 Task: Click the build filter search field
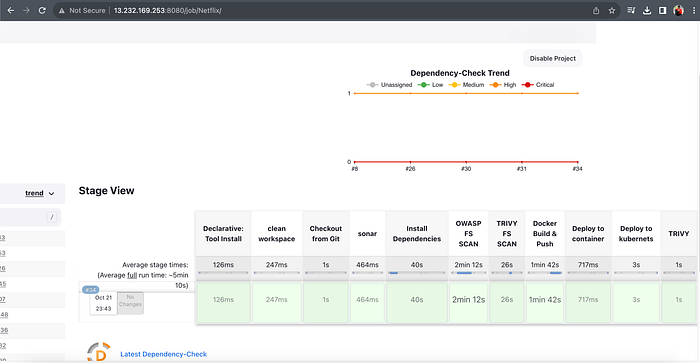[x=30, y=217]
